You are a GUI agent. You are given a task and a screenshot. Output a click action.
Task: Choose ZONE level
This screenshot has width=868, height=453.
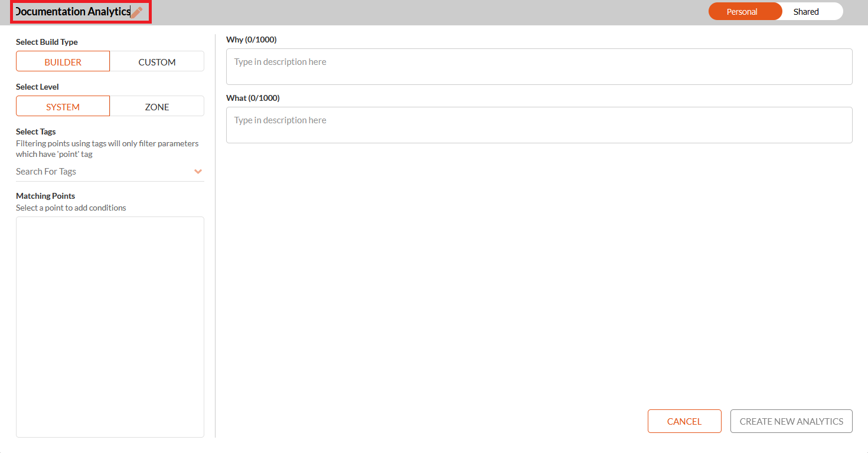[157, 106]
